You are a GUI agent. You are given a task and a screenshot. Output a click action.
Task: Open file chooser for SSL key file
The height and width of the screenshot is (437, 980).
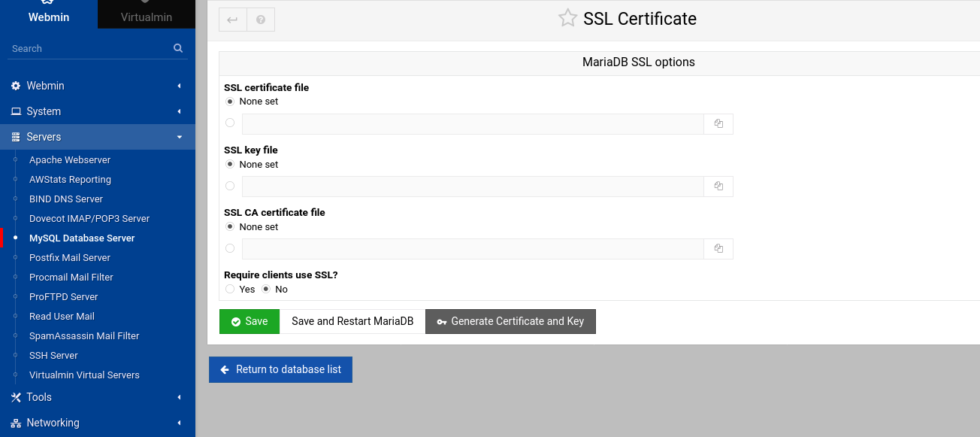tap(718, 187)
